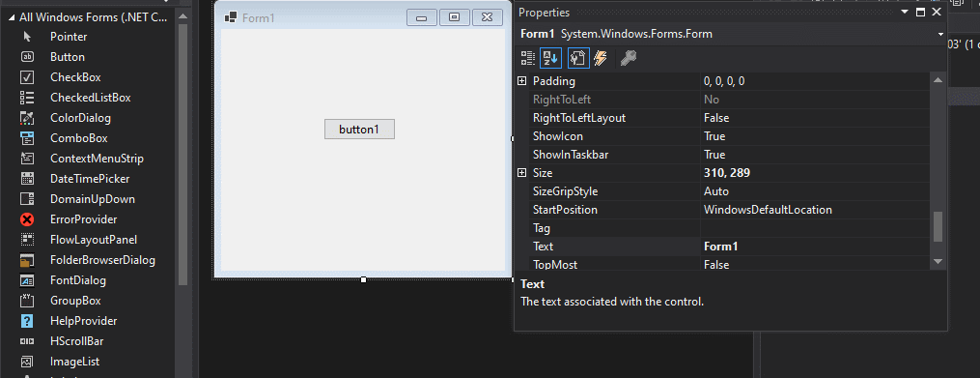Maximize the Properties window
Screen dimensions: 980x378
click(x=920, y=12)
